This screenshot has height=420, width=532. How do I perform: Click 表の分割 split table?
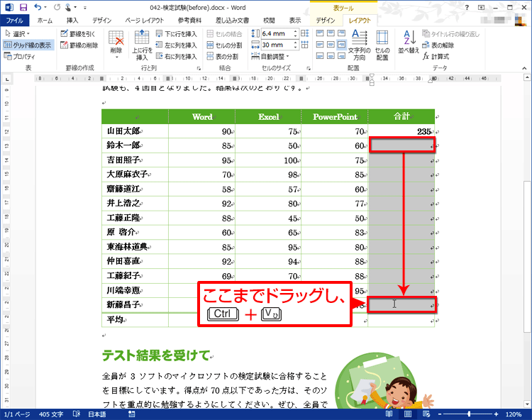point(223,56)
